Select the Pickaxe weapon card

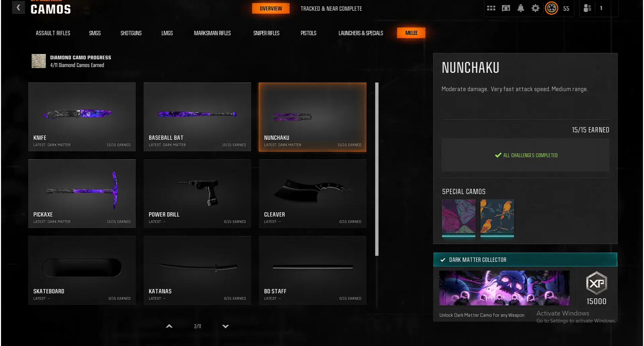coord(82,194)
